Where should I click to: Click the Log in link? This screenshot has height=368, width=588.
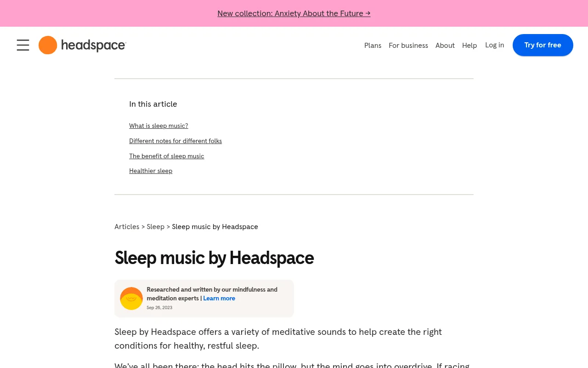click(494, 45)
